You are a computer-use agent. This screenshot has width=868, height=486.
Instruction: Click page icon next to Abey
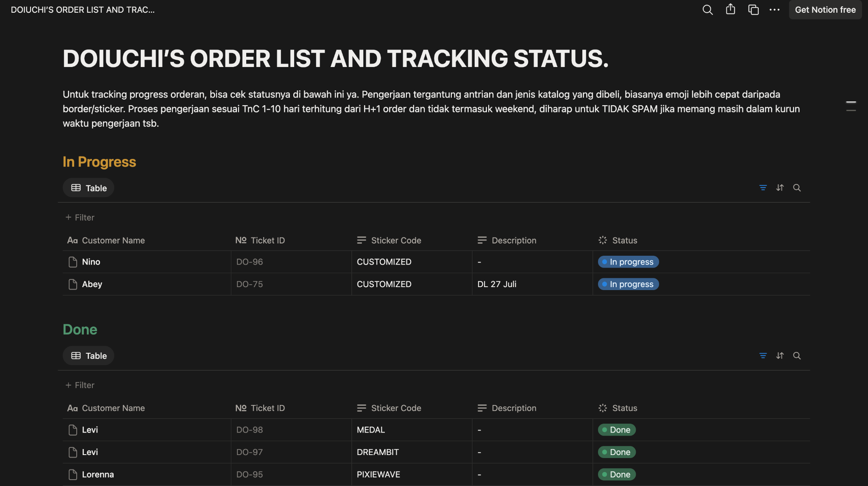pos(73,284)
